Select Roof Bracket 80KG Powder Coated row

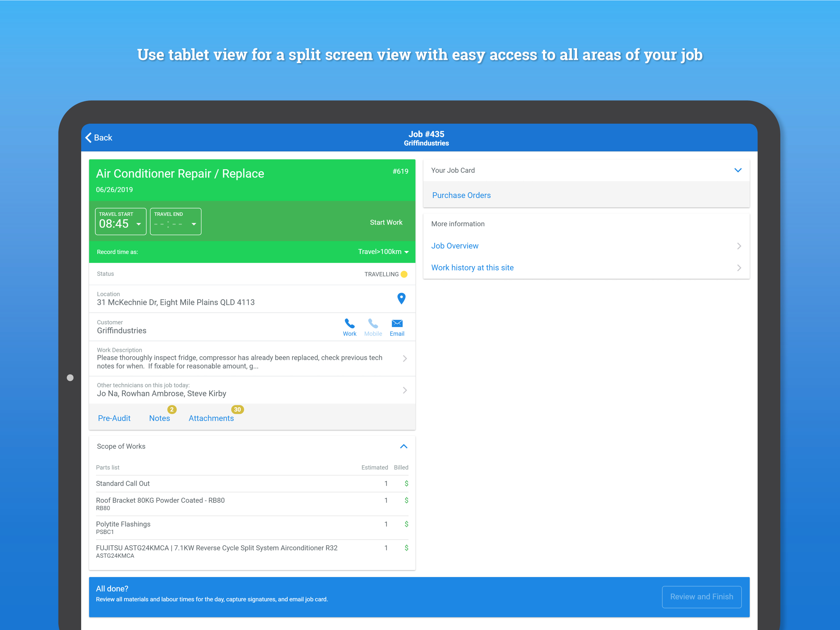tap(252, 504)
